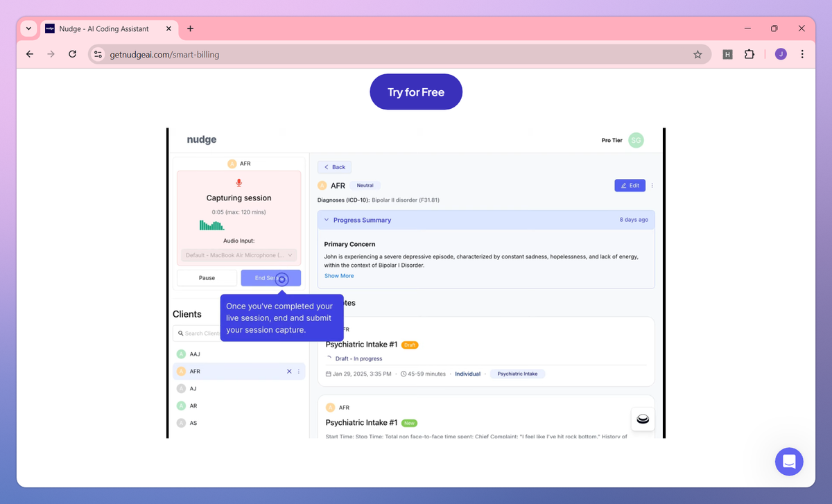Click Draft - In progress status

pos(358,359)
